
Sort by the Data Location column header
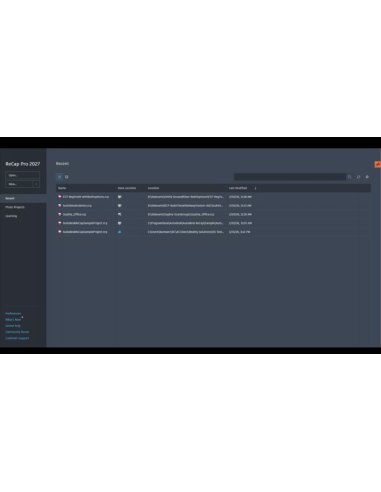127,188
